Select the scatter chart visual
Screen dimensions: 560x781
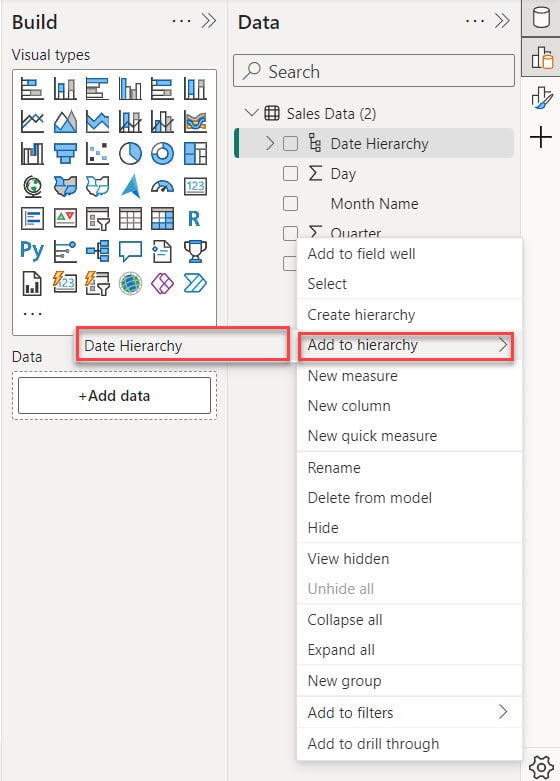pos(97,154)
